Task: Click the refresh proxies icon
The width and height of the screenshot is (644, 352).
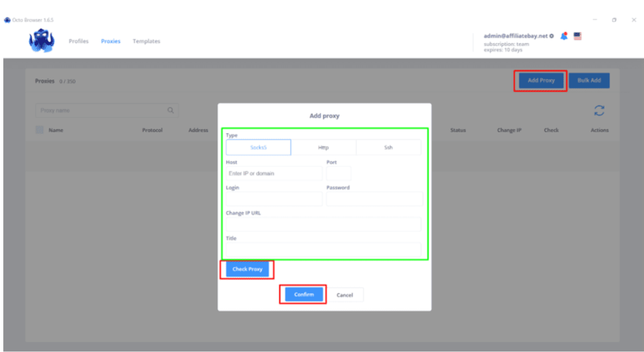Action: (599, 111)
